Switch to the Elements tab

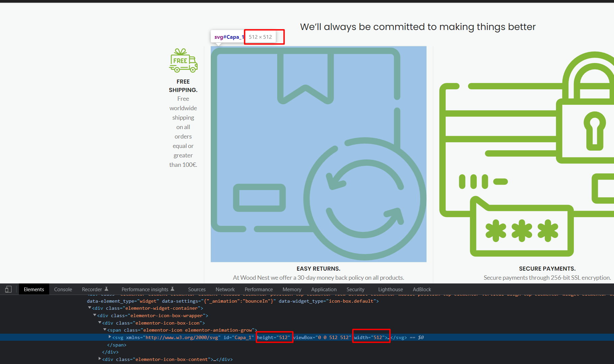click(x=34, y=289)
